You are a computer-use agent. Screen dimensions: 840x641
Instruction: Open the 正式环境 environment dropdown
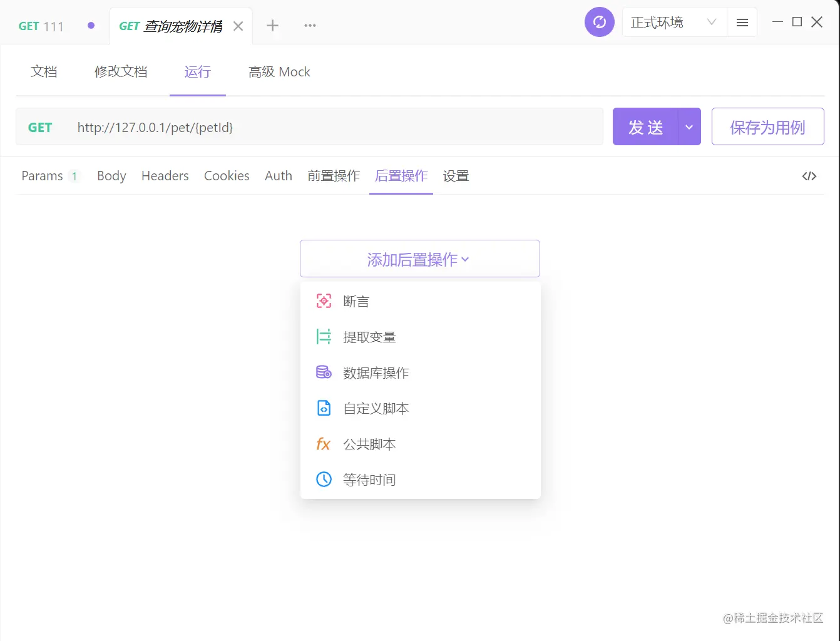[x=674, y=23]
